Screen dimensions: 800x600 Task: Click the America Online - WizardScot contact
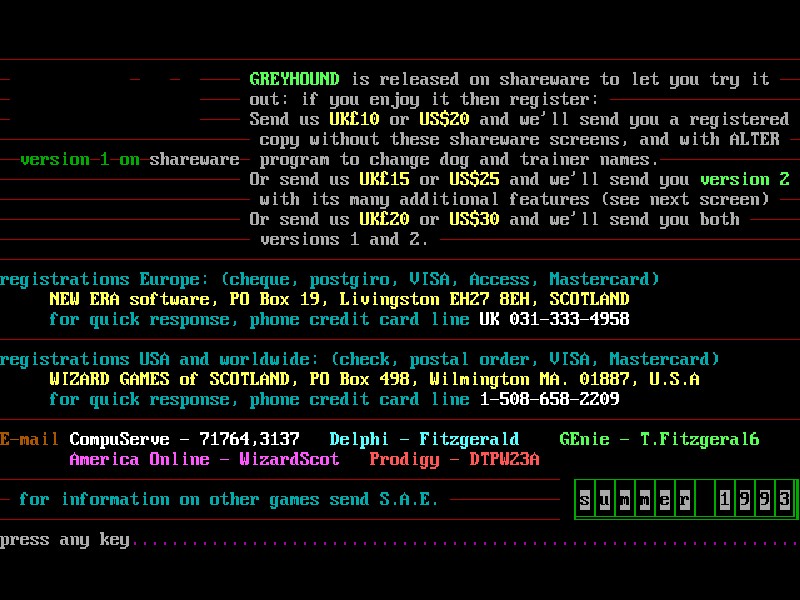(204, 459)
